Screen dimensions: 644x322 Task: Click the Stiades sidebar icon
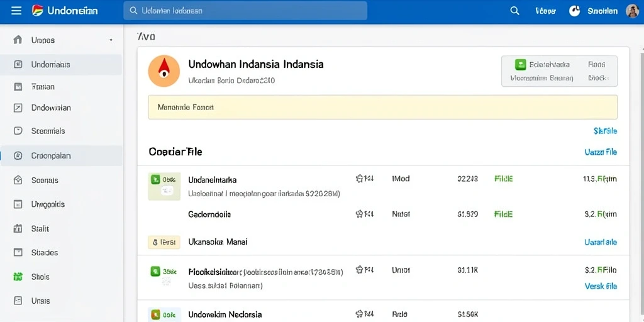click(x=18, y=252)
